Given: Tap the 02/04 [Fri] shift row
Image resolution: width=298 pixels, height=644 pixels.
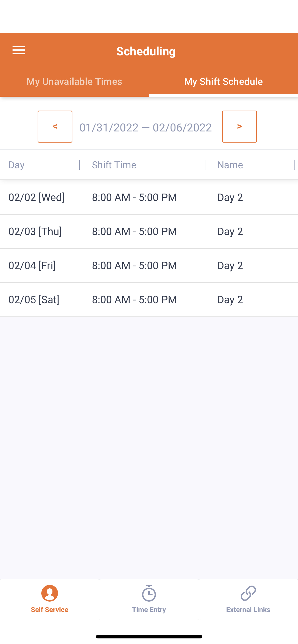Looking at the screenshot, I should pos(149,265).
